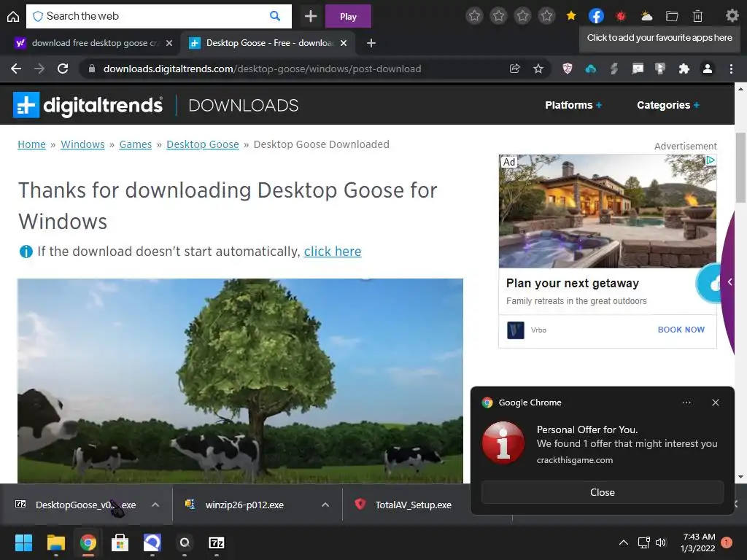Open Microsoft Store from the taskbar

(120, 542)
